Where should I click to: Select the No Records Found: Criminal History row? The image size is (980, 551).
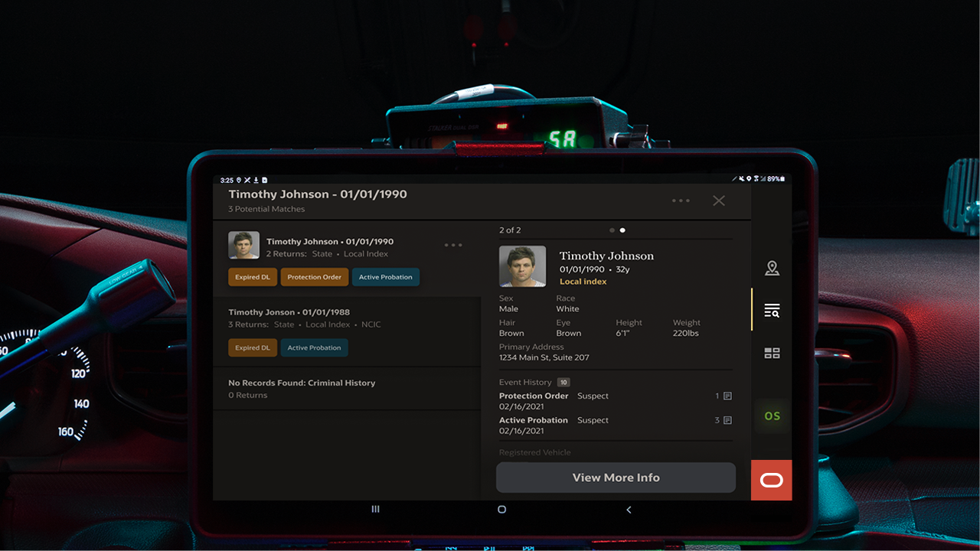tap(347, 389)
